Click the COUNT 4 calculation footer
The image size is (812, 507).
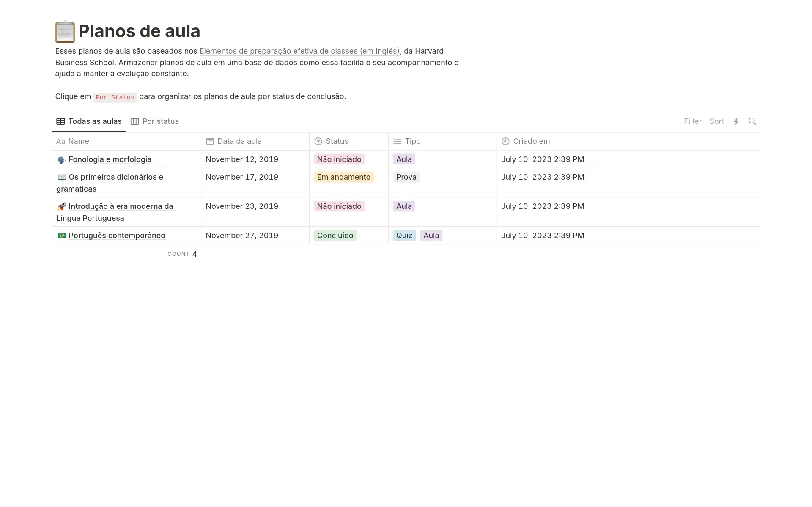(x=182, y=254)
